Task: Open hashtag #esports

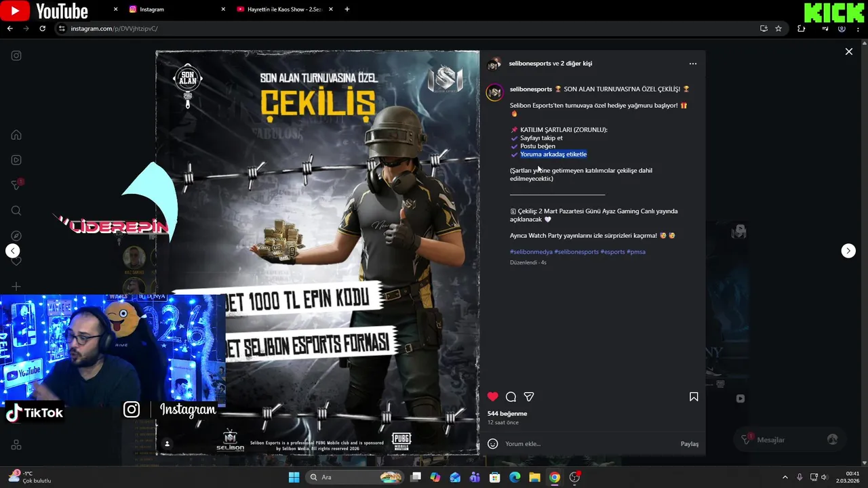Action: pyautogui.click(x=612, y=251)
